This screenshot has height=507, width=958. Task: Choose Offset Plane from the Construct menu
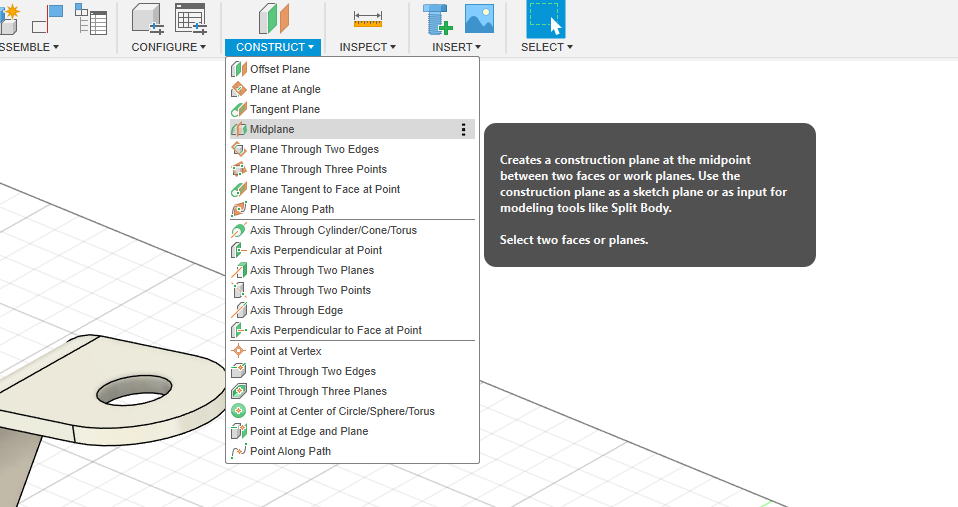coord(280,69)
